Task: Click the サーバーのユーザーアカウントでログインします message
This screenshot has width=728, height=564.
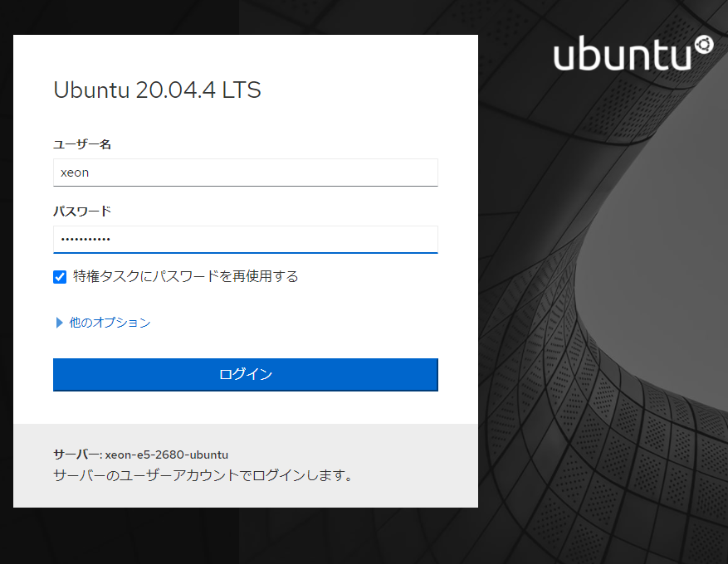Action: 203,475
